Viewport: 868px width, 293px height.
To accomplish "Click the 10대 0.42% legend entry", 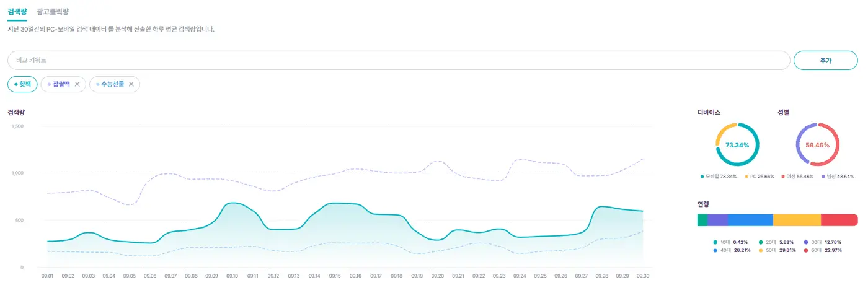I will click(730, 242).
